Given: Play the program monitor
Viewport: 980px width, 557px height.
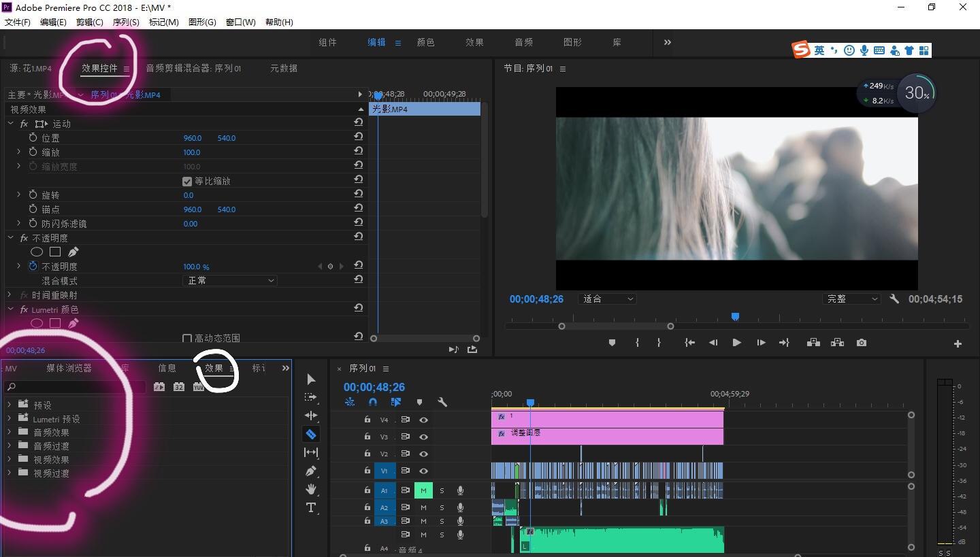Looking at the screenshot, I should pyautogui.click(x=736, y=343).
